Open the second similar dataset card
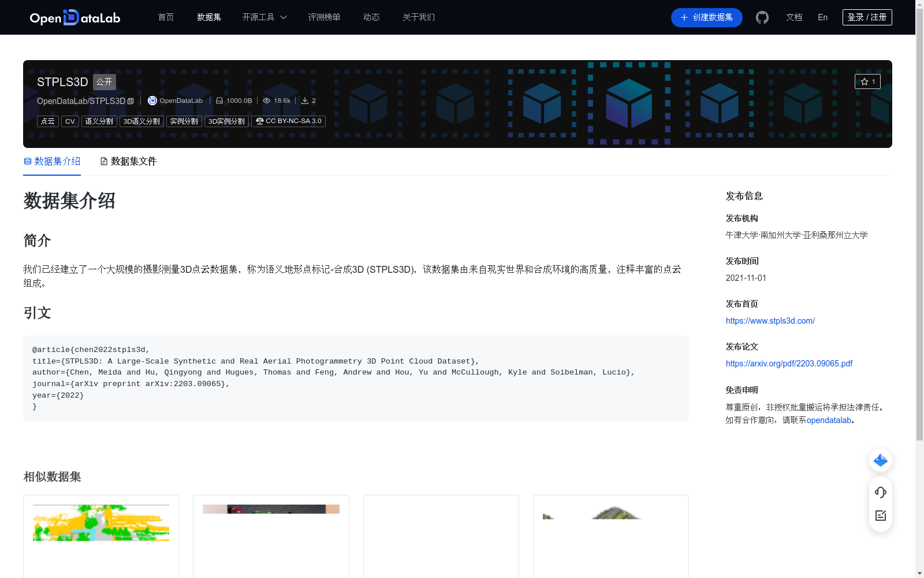Image resolution: width=924 pixels, height=578 pixels. [271, 536]
